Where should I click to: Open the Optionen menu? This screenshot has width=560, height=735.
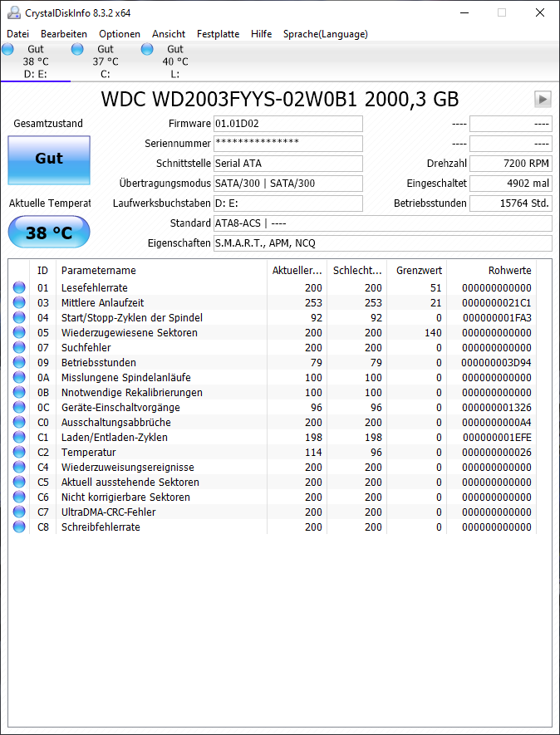(x=120, y=34)
